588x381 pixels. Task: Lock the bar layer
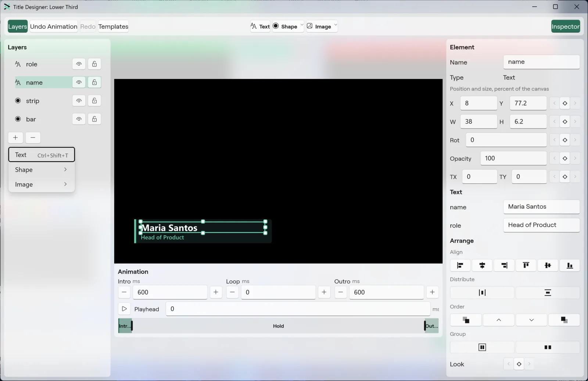[94, 119]
